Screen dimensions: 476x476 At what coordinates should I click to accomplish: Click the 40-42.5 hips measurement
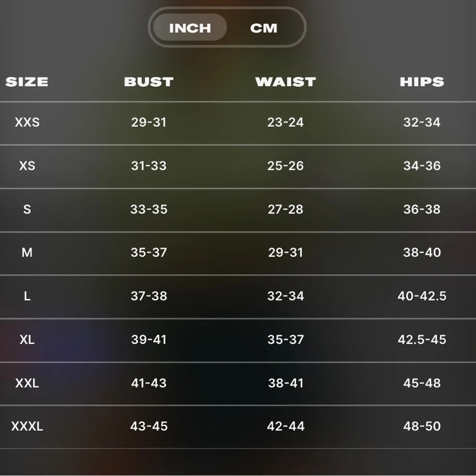[422, 296]
